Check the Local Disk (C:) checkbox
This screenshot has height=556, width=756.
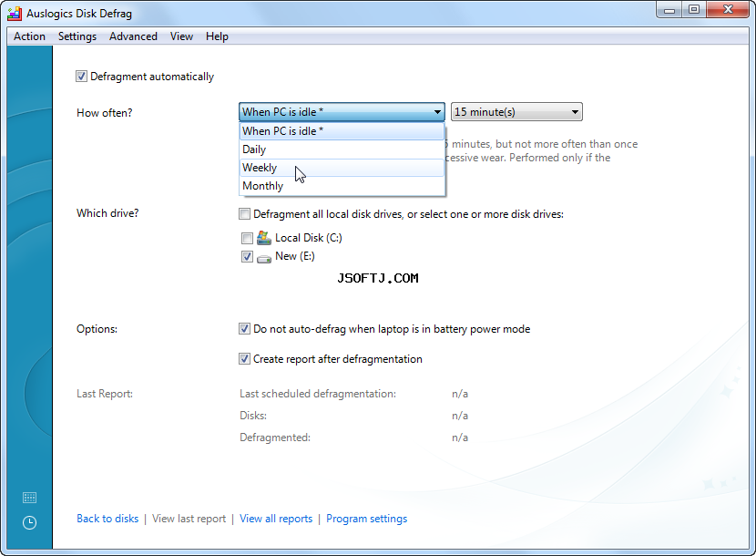(247, 238)
